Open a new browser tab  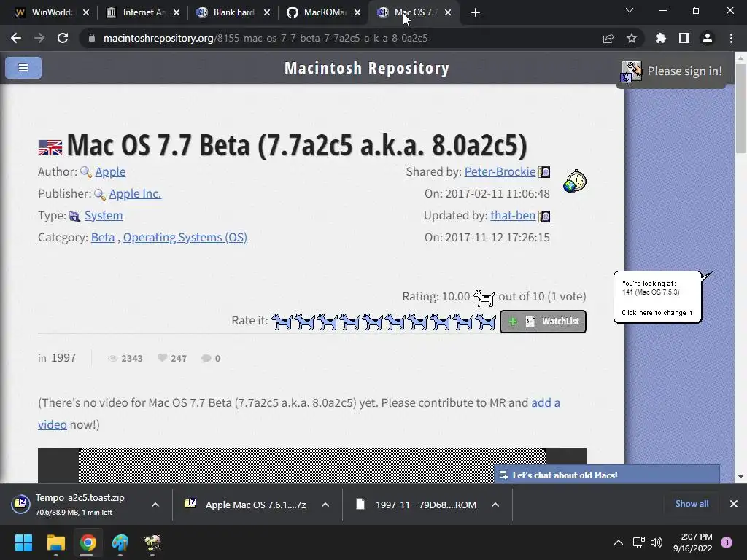tap(475, 12)
